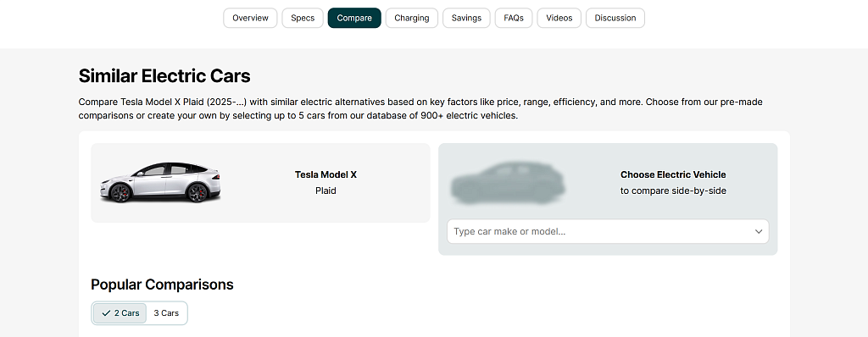Click 'to compare side-by-side' text

click(x=673, y=191)
